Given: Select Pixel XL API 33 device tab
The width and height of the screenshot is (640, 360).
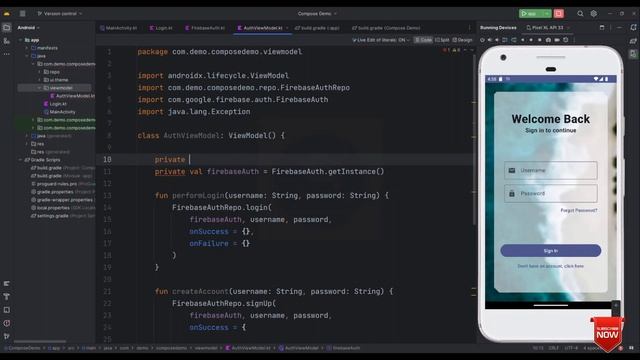Looking at the screenshot, I should coord(548,28).
